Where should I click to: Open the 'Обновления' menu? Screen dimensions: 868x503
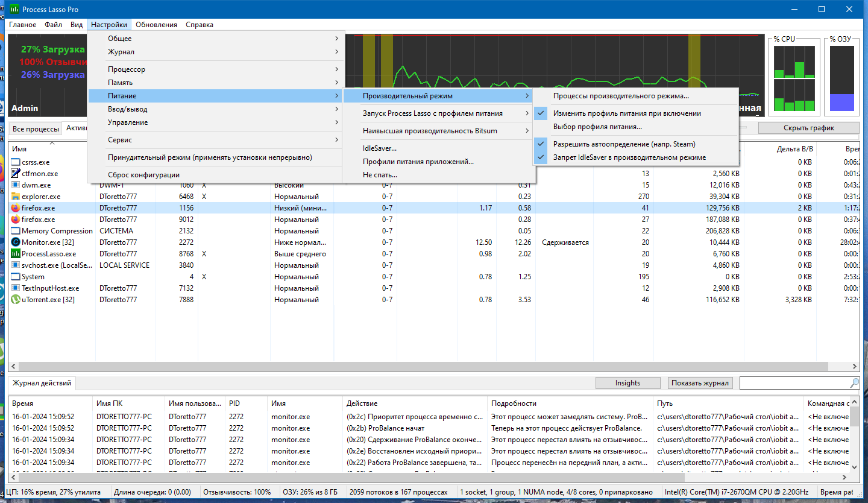tap(157, 25)
